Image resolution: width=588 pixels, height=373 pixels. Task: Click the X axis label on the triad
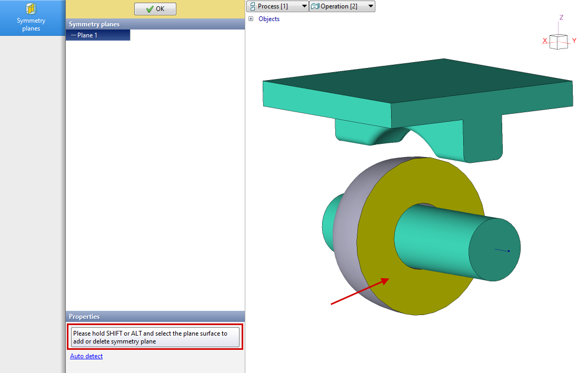tap(545, 41)
